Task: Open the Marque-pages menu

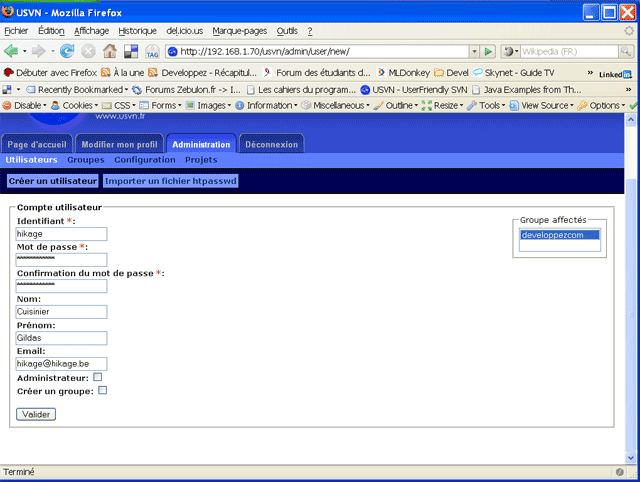Action: point(240,31)
